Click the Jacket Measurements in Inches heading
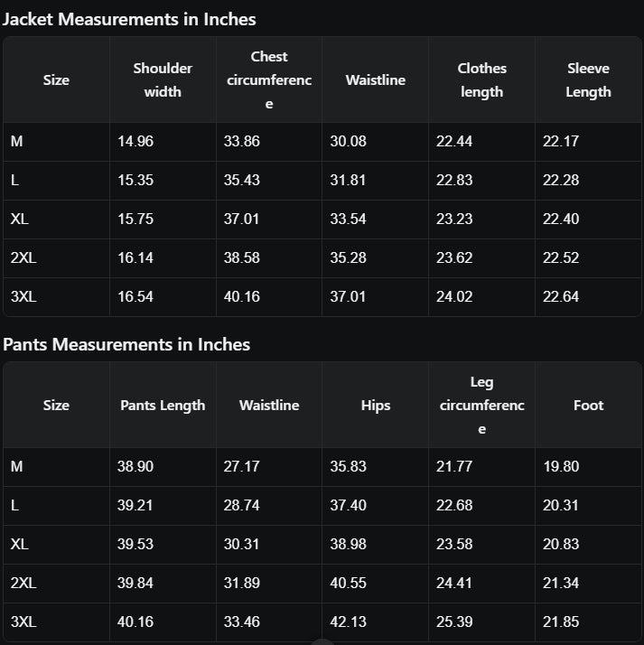Image resolution: width=644 pixels, height=645 pixels. tap(129, 19)
